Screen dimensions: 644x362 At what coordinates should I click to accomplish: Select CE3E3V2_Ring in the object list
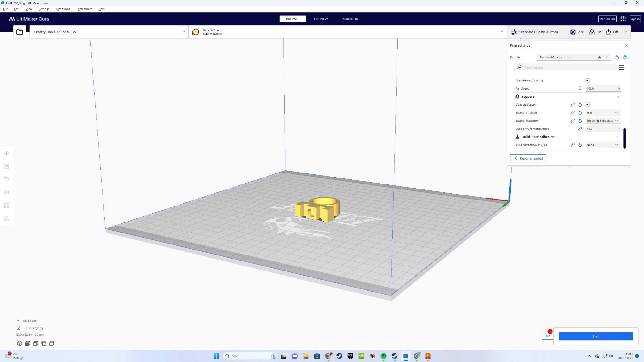pyautogui.click(x=34, y=328)
